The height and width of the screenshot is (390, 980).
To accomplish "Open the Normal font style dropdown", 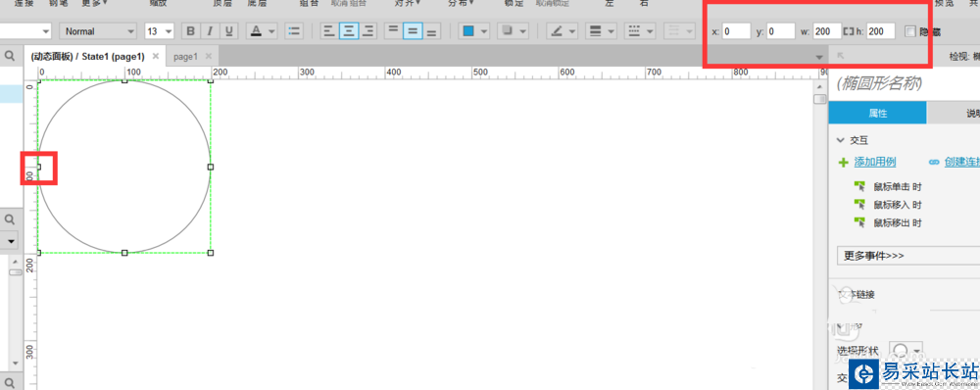I will 98,31.
